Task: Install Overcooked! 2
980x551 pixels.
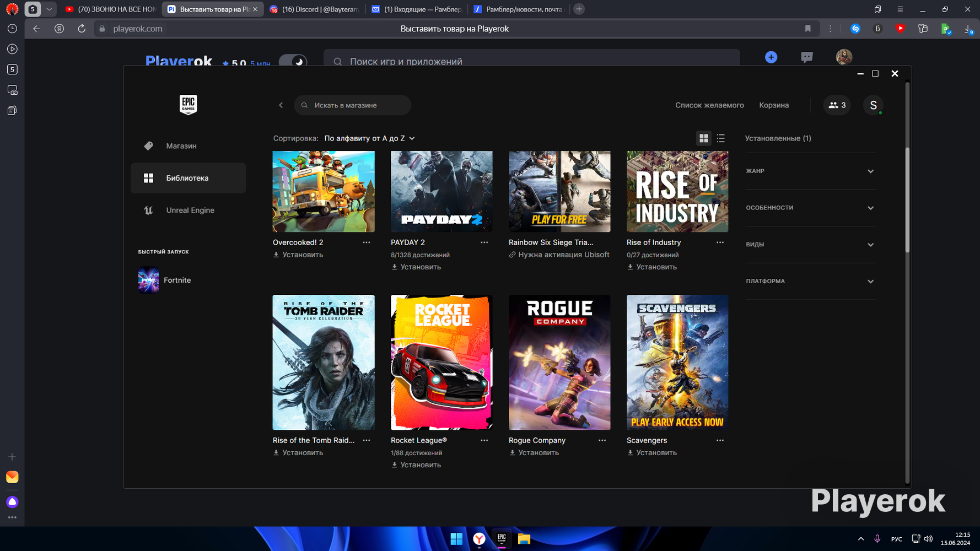Action: tap(298, 255)
